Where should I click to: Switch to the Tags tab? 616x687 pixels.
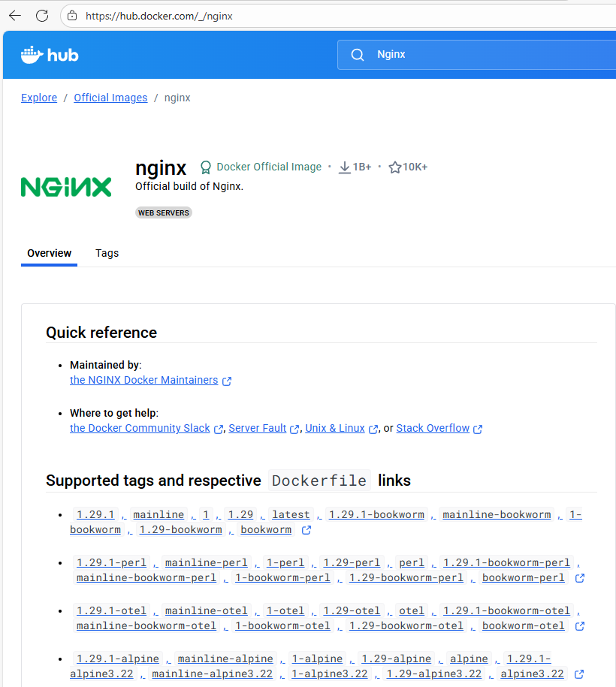(x=107, y=253)
